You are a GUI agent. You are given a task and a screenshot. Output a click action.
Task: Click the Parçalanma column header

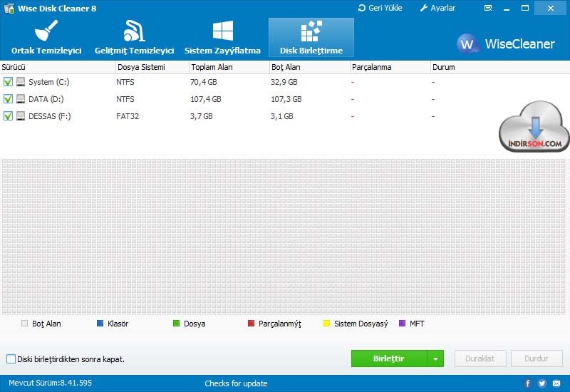pos(390,67)
